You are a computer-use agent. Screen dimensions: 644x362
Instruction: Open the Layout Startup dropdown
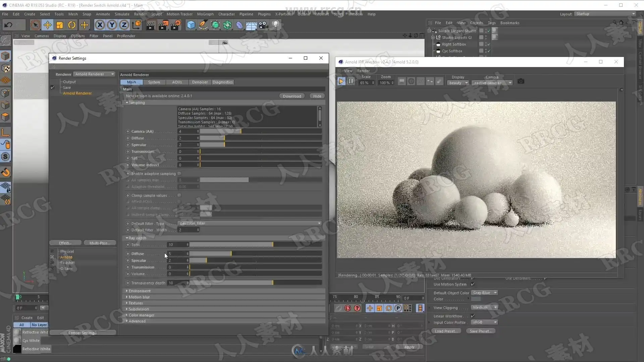tap(605, 14)
